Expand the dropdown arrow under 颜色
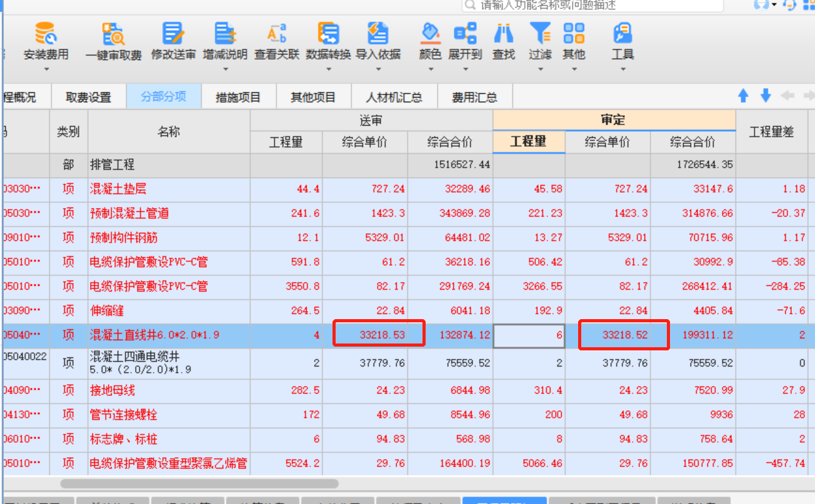Image resolution: width=815 pixels, height=504 pixels. (x=430, y=69)
